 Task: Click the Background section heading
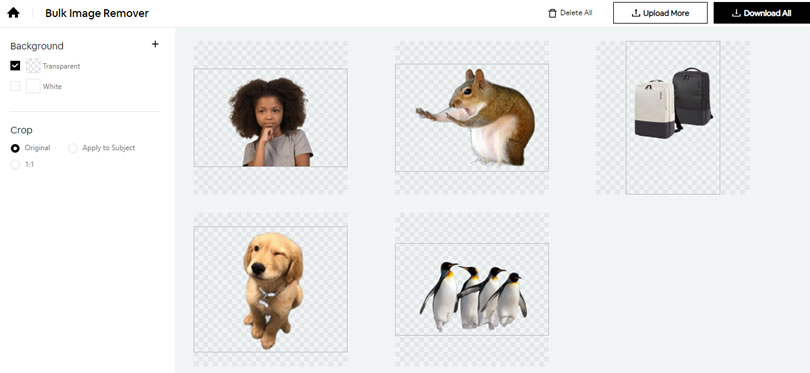click(x=37, y=46)
